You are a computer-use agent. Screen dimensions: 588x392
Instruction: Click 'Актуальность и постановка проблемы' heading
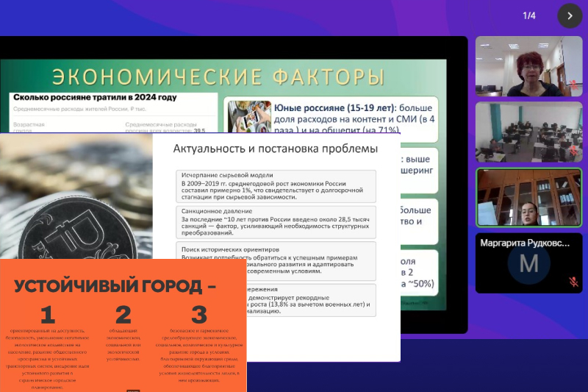click(x=275, y=149)
